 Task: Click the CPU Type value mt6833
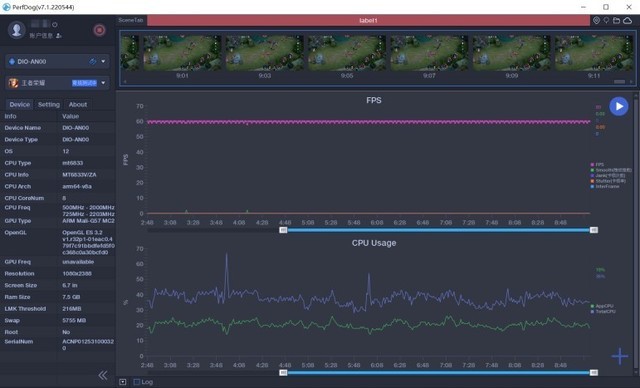coord(73,163)
